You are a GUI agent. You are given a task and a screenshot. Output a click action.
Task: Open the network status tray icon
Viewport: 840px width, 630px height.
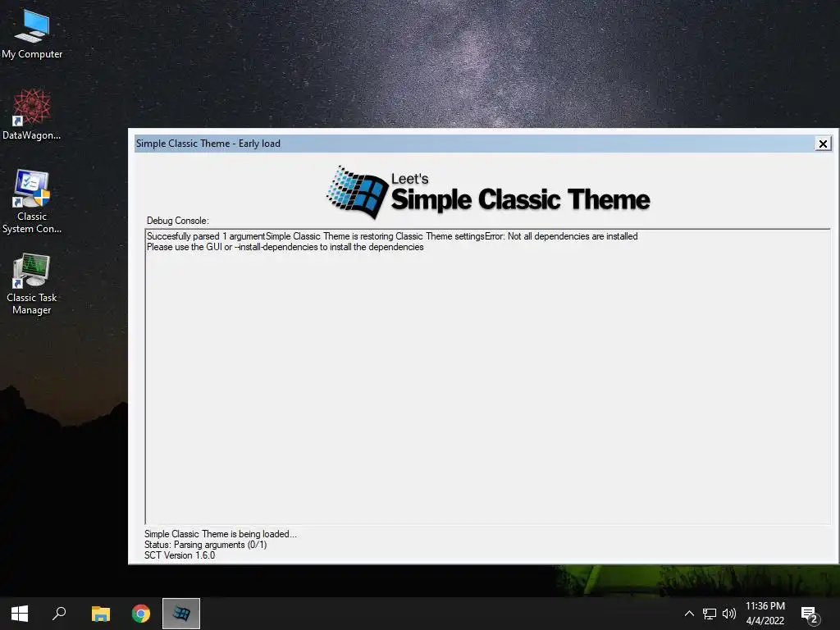(710, 614)
